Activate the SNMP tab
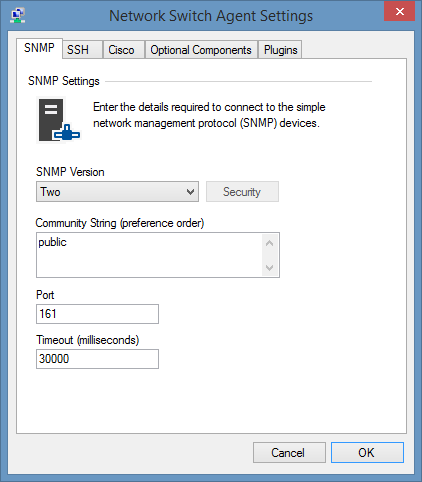 (39, 48)
